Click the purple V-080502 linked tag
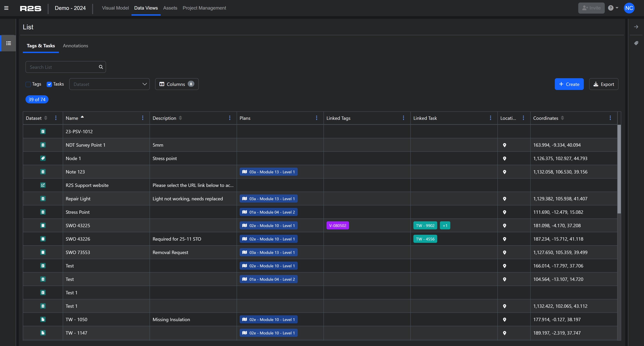This screenshot has width=644, height=346. coord(337,226)
